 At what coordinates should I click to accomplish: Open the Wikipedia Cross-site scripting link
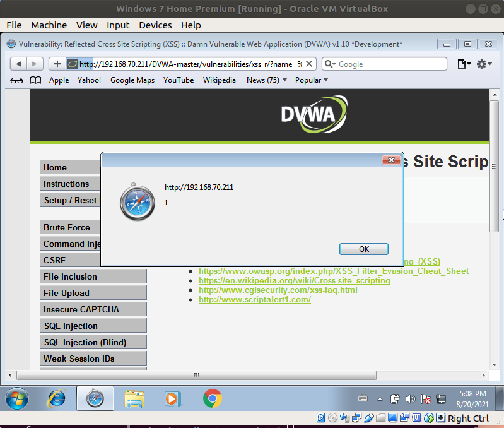(295, 280)
